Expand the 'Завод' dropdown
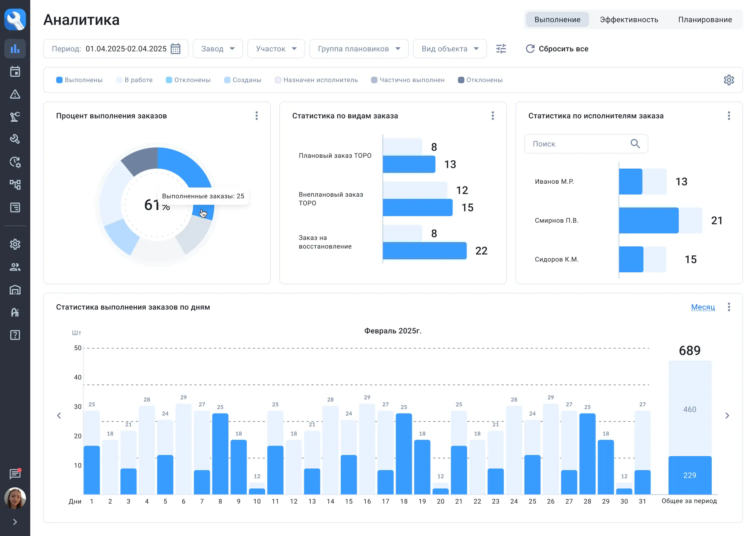The width and height of the screenshot is (756, 536). pyautogui.click(x=218, y=49)
